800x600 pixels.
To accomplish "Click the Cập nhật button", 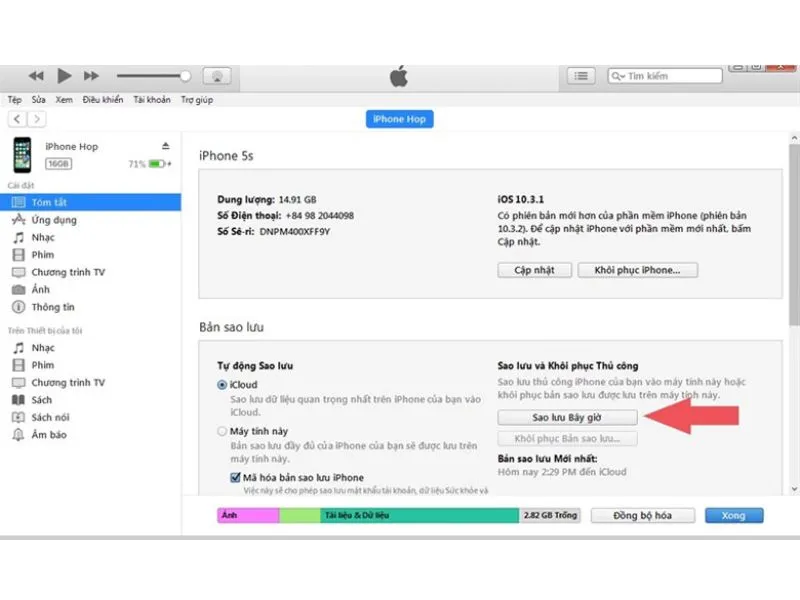I will tap(534, 270).
